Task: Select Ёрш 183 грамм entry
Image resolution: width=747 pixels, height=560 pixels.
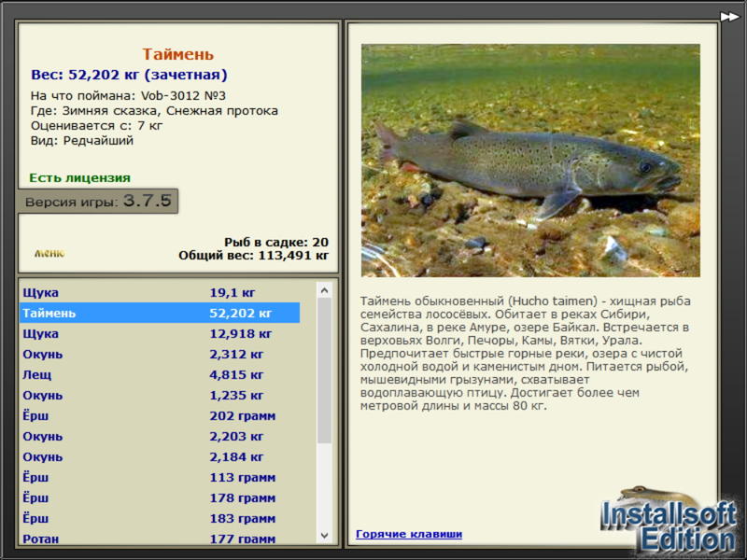Action: 160,518
